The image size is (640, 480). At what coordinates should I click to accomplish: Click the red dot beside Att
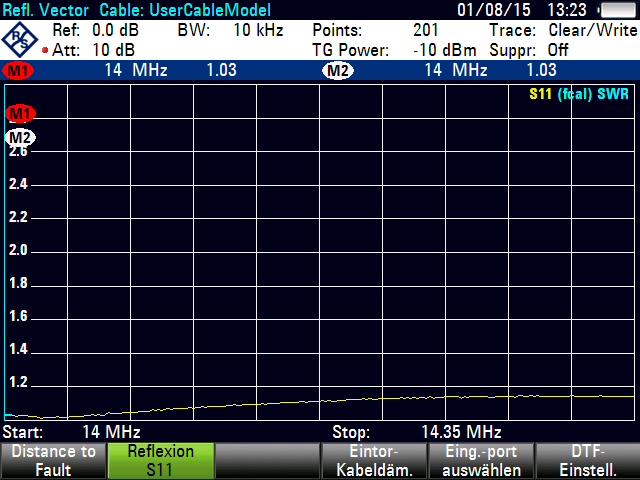(45, 50)
